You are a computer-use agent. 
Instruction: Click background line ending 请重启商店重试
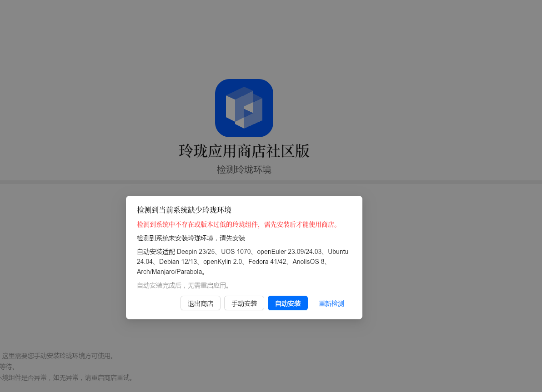[x=66, y=377]
